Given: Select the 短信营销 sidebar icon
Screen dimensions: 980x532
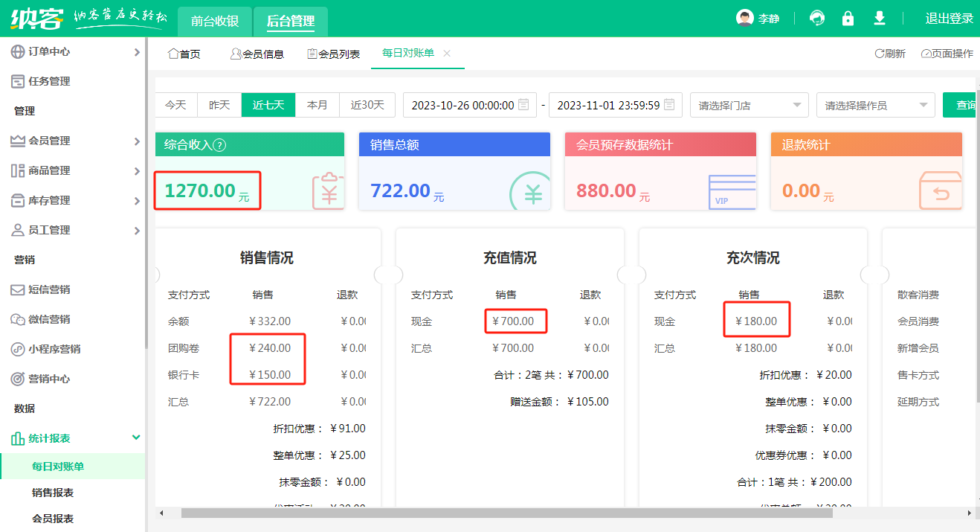Looking at the screenshot, I should pyautogui.click(x=19, y=289).
